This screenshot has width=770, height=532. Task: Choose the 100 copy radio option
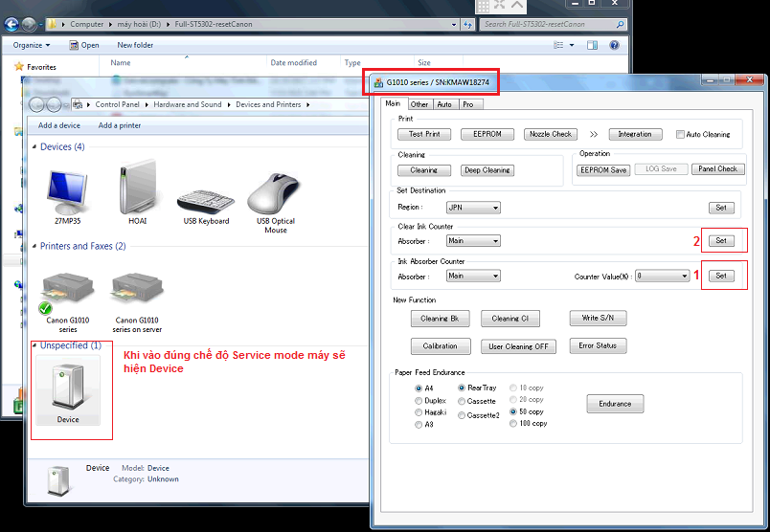(x=512, y=423)
